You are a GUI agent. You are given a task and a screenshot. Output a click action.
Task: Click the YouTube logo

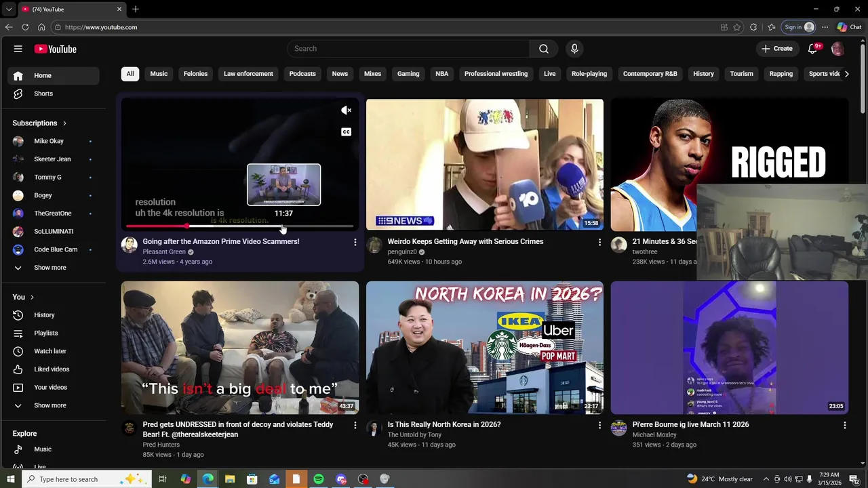point(56,49)
